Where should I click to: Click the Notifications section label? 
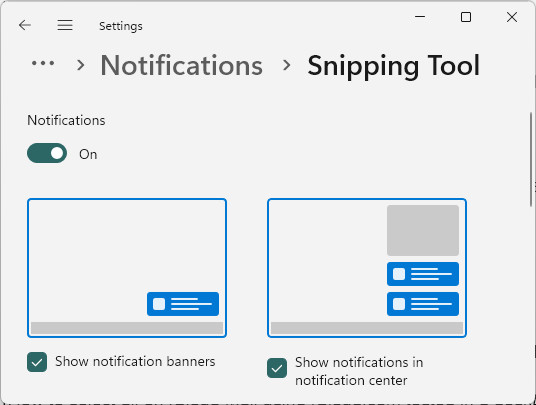point(66,120)
